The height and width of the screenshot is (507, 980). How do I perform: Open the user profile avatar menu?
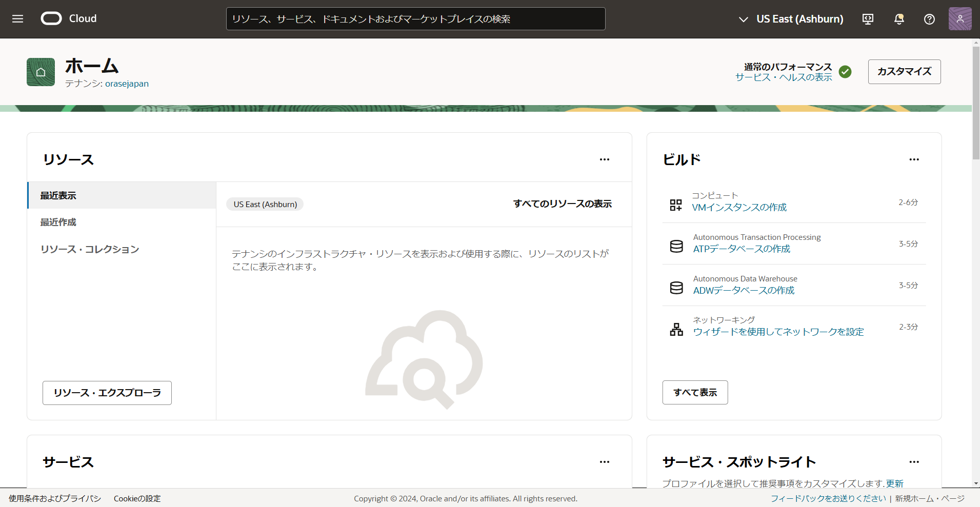point(960,19)
